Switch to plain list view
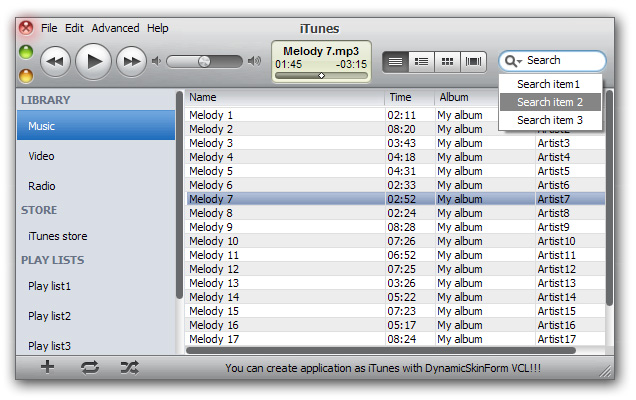The width and height of the screenshot is (636, 400). point(395,62)
